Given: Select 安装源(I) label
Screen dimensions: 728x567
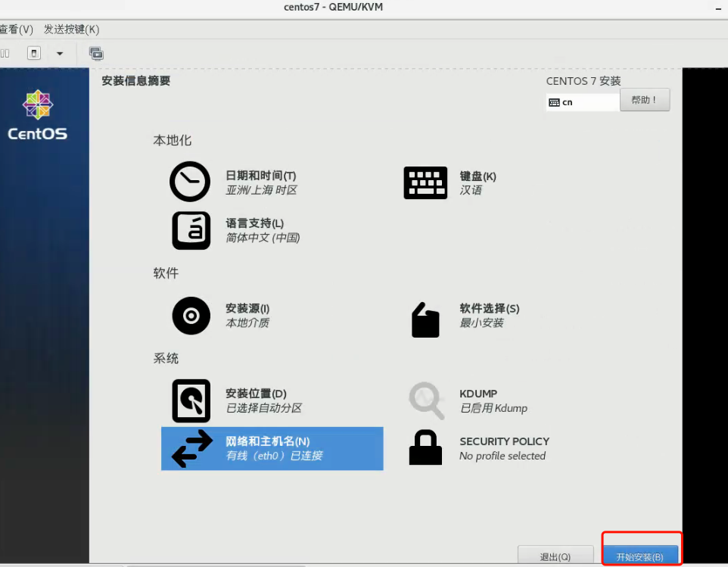Looking at the screenshot, I should pyautogui.click(x=247, y=308).
